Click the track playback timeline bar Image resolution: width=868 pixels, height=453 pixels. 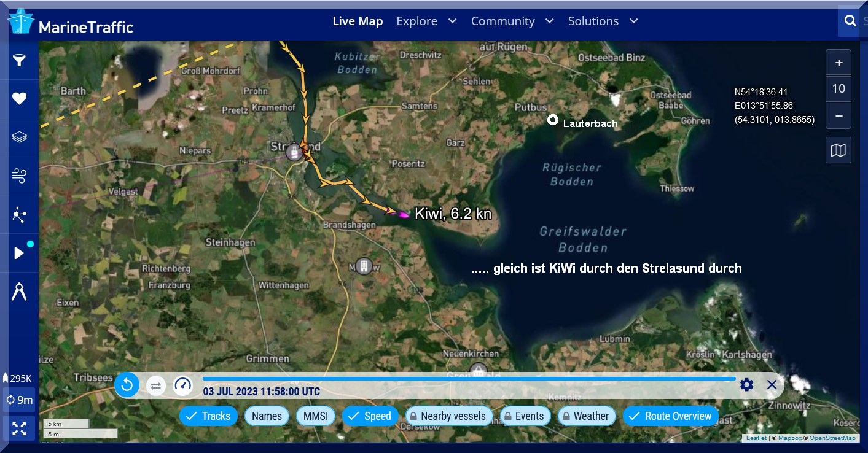[x=468, y=379]
